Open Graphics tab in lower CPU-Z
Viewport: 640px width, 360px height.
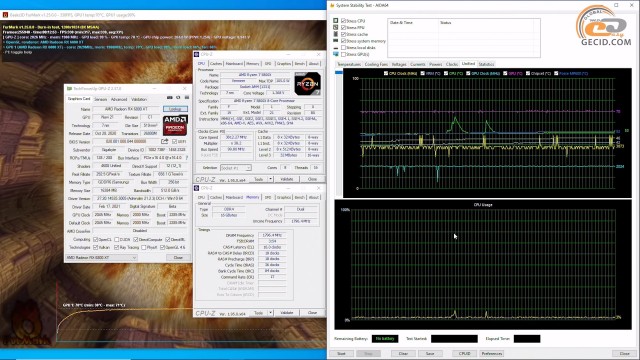[x=284, y=197]
